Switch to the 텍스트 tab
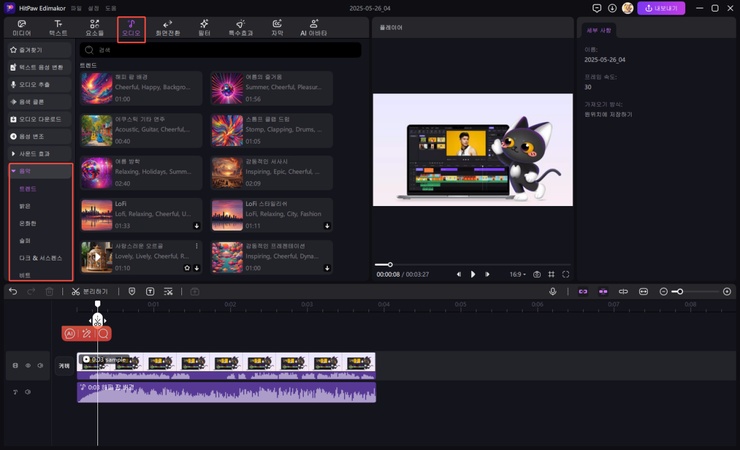 [x=59, y=27]
